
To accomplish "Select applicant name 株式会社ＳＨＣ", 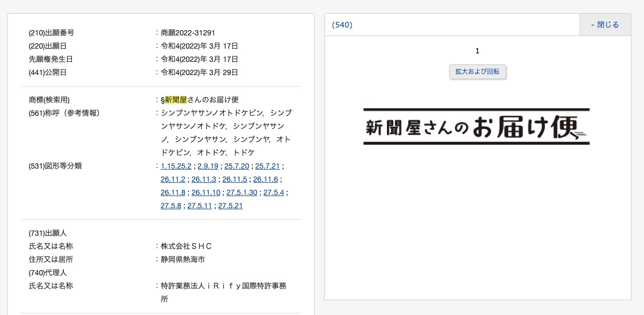I will tap(186, 246).
